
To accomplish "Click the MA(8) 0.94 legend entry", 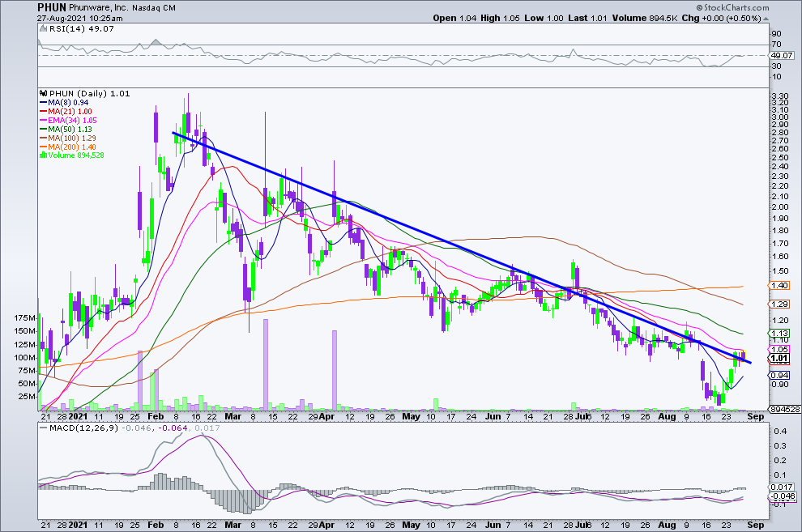I will tap(64, 102).
